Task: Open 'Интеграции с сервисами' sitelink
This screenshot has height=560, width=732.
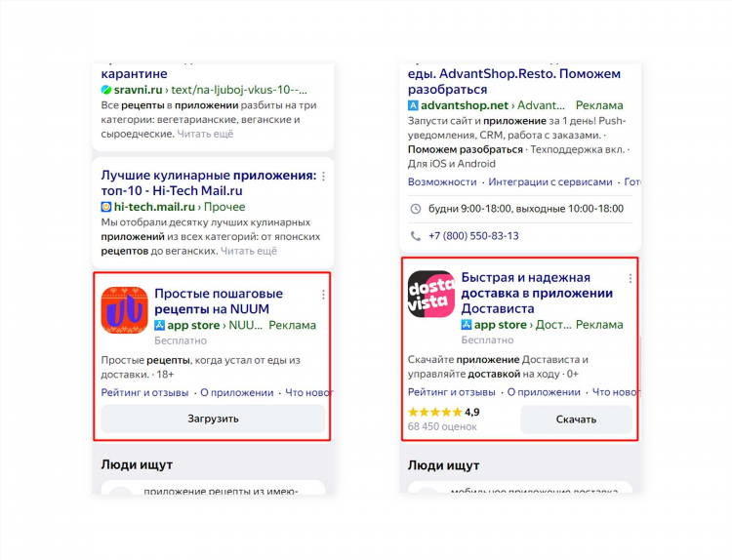Action: pos(549,182)
